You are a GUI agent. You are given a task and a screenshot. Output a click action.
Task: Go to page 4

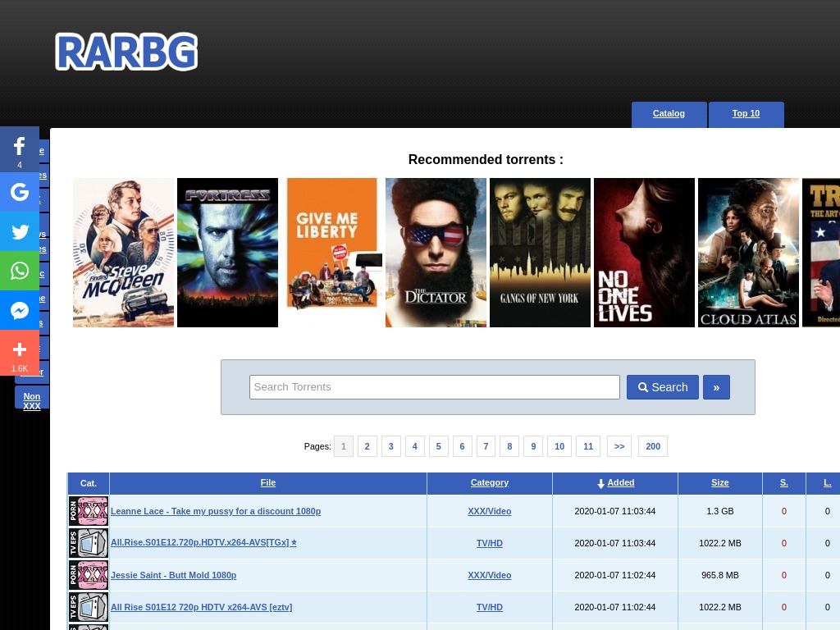[x=414, y=446]
